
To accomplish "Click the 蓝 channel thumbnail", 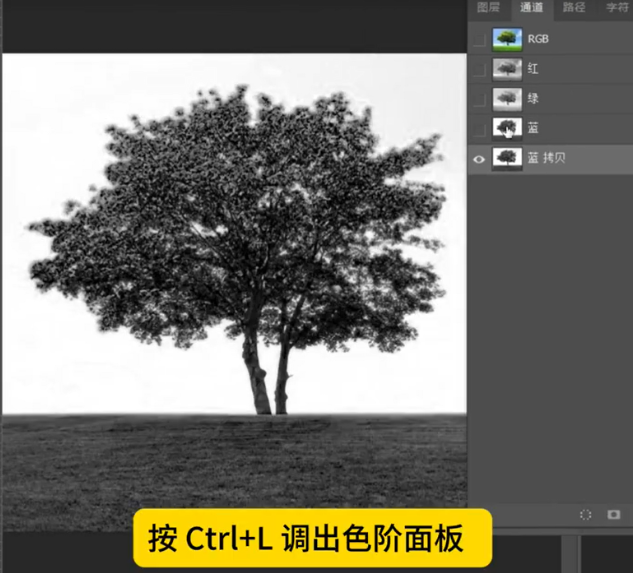I will point(507,129).
